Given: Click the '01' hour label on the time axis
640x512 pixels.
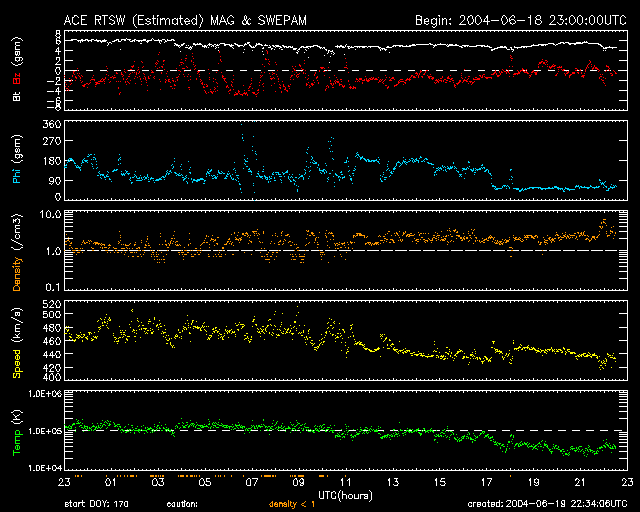Looking at the screenshot, I should pyautogui.click(x=111, y=482).
